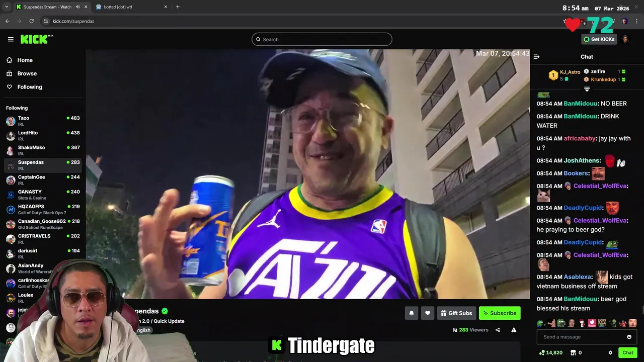Open Chrome's three-dot menu
Image resolution: width=644 pixels, height=362 pixels.
click(x=636, y=21)
